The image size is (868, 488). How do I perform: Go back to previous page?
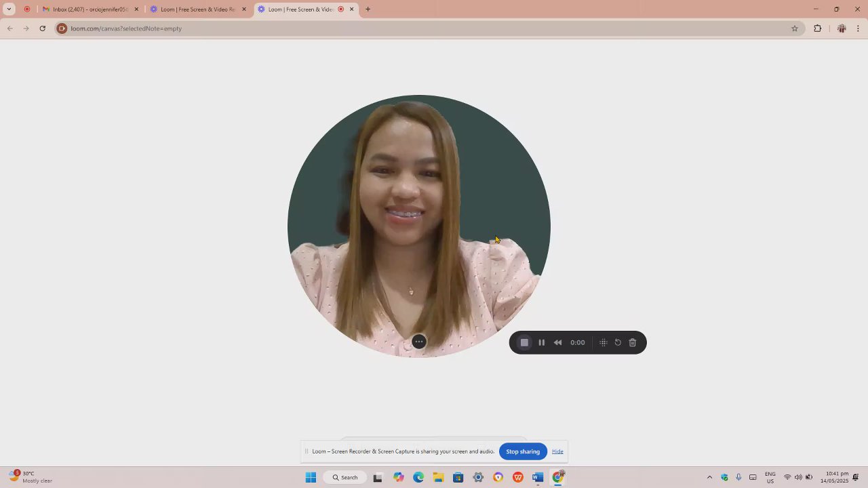9,28
